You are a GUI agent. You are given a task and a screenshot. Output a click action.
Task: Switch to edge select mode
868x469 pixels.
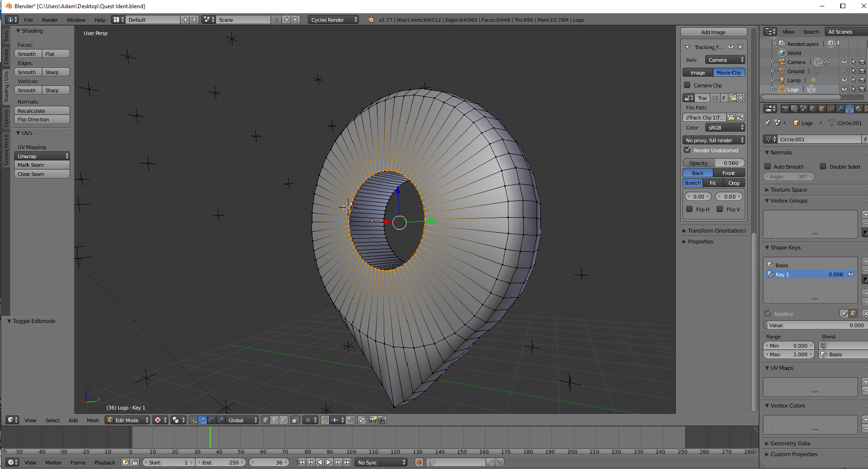275,420
